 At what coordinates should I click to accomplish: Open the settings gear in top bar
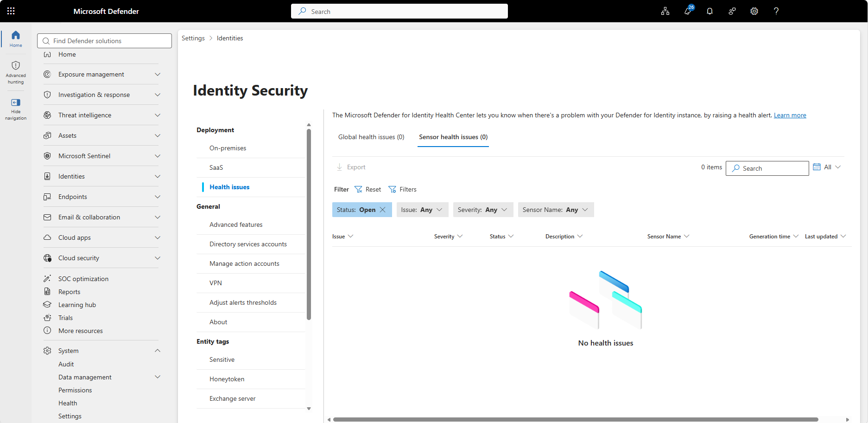[x=754, y=11]
